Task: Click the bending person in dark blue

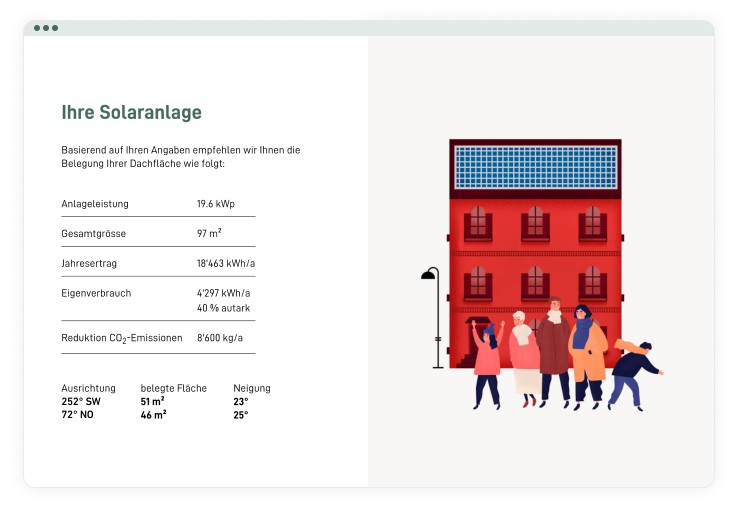Action: [635, 370]
